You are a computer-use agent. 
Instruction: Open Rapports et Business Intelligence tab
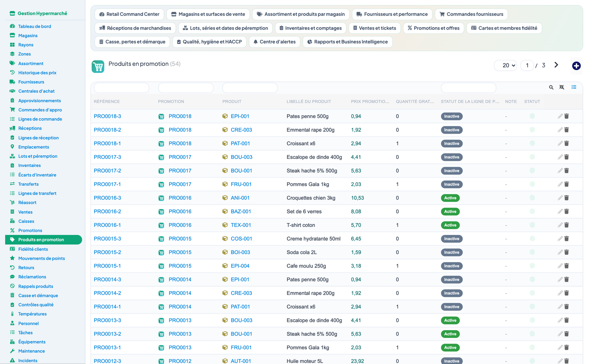pyautogui.click(x=347, y=42)
